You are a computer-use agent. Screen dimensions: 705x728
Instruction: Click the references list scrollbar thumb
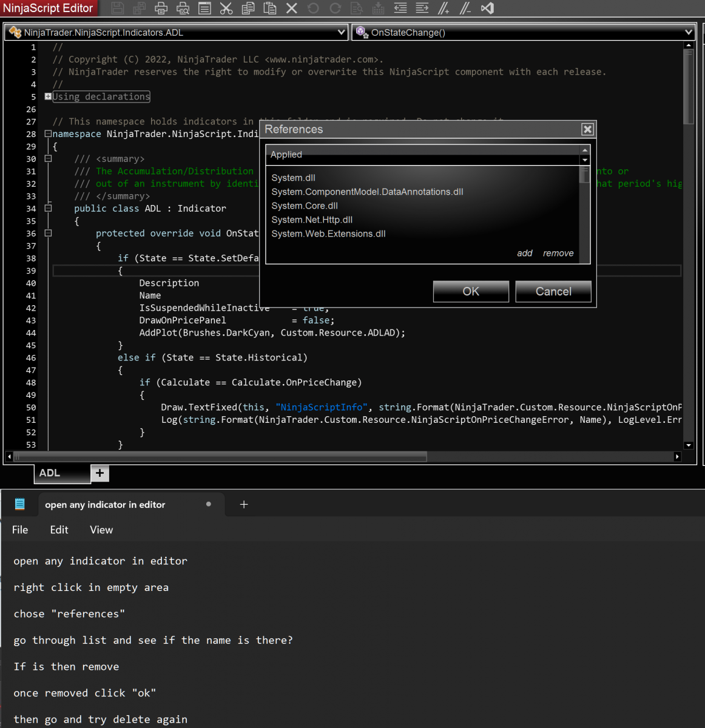point(585,175)
